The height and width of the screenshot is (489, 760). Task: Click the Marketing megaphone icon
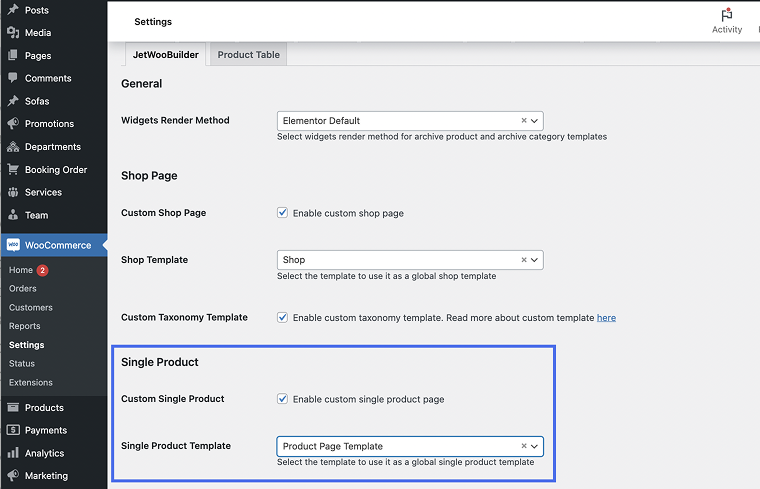tap(13, 475)
